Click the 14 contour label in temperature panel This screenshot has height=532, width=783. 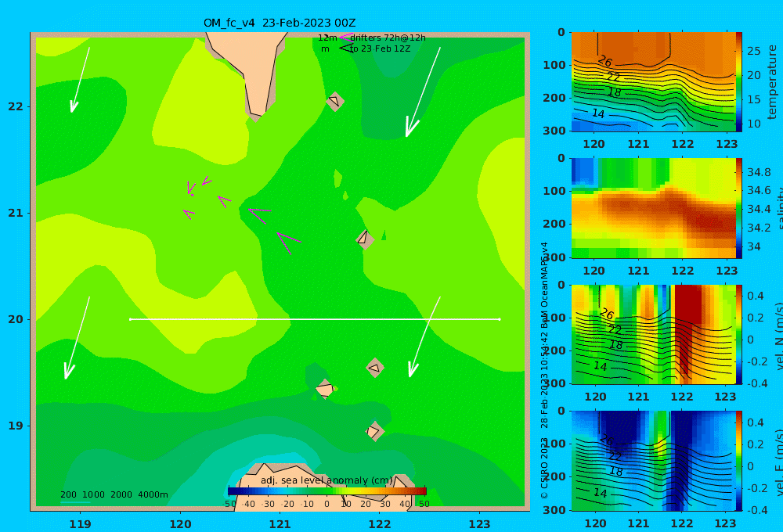click(x=598, y=113)
